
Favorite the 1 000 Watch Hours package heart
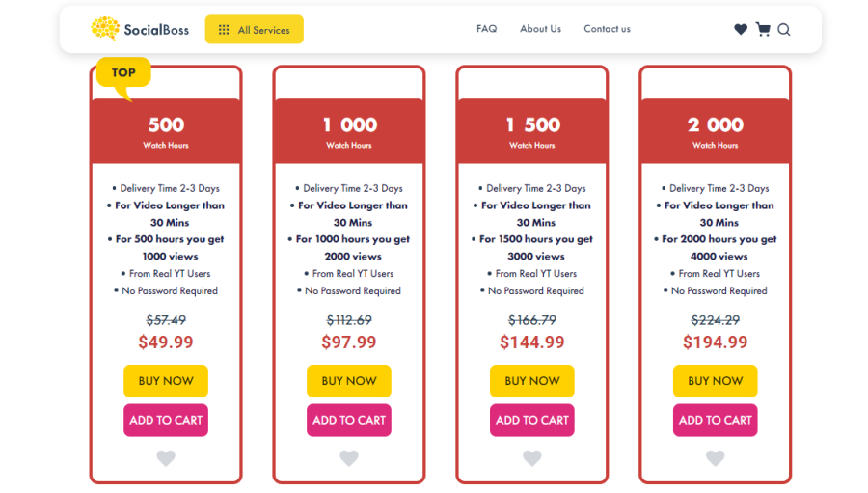349,458
